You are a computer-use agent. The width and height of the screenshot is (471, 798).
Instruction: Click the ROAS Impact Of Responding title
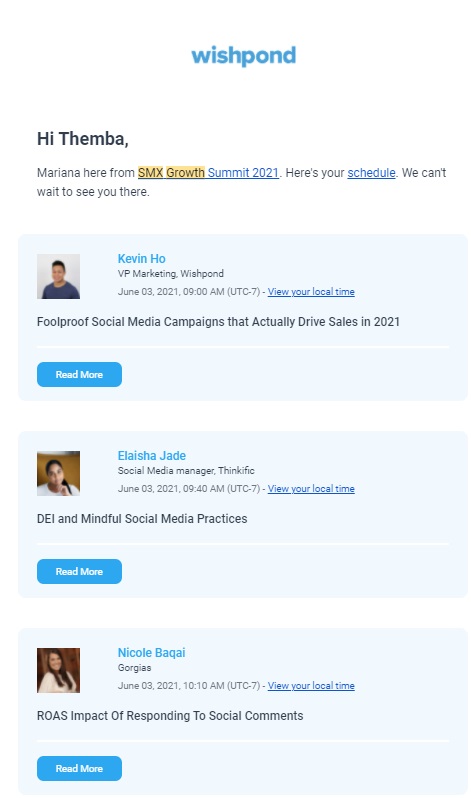pos(170,716)
